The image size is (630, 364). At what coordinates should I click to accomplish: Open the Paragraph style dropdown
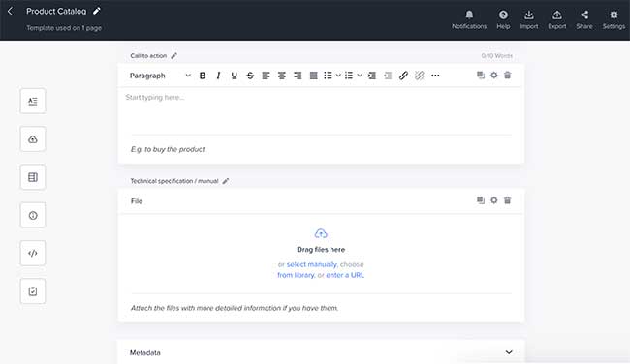click(x=160, y=76)
